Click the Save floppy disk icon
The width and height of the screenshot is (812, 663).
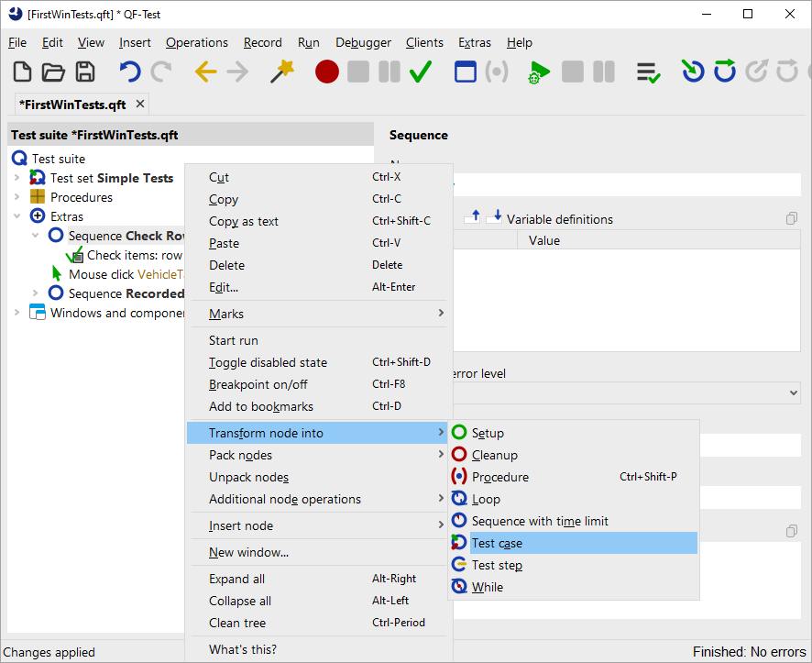[x=85, y=72]
